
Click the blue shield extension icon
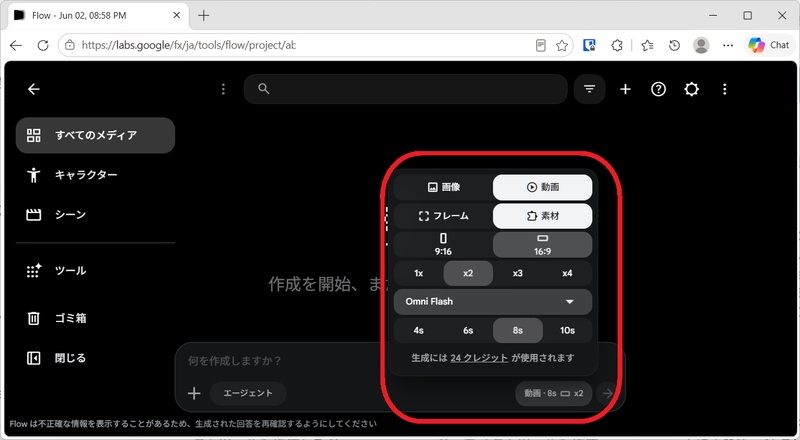pyautogui.click(x=589, y=45)
